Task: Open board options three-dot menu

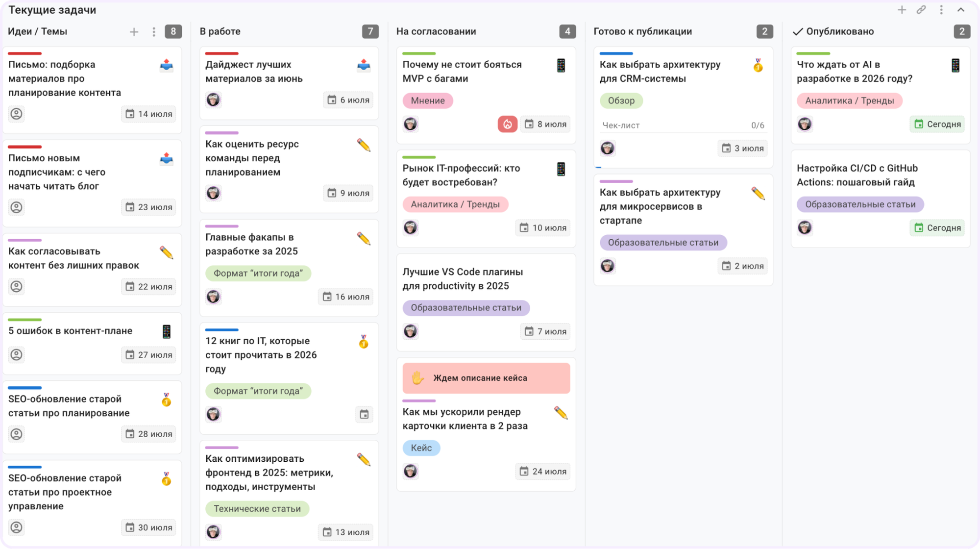Action: [x=941, y=10]
